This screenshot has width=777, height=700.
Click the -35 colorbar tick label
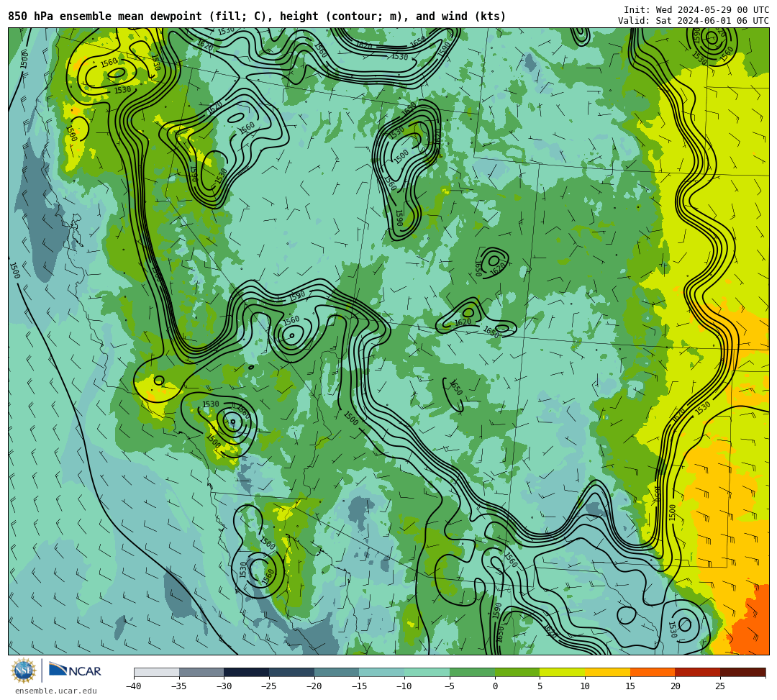coord(179,686)
